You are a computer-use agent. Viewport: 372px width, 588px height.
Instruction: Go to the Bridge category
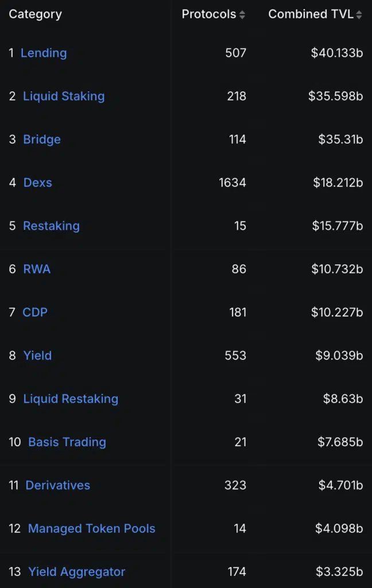tap(42, 140)
